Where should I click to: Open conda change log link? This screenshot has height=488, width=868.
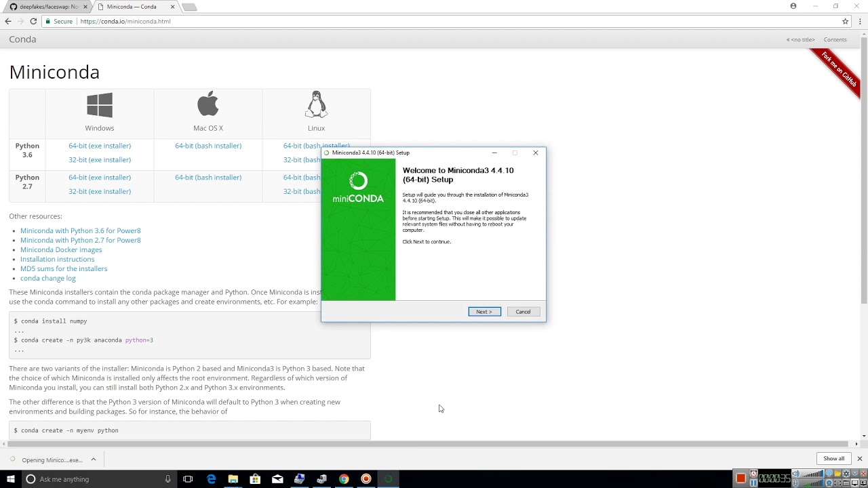tap(48, 278)
